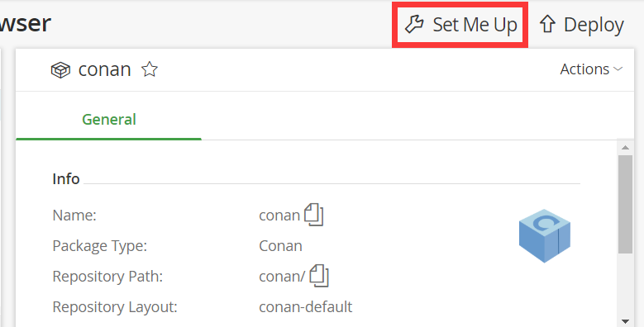
Task: Copy the Repository Path value
Action: [319, 275]
